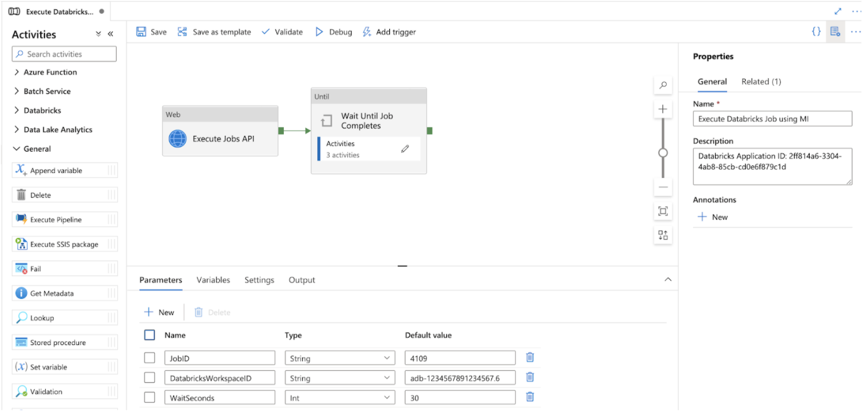Toggle the select-all checkbox beside Name header
This screenshot has height=419, width=868.
coord(149,335)
